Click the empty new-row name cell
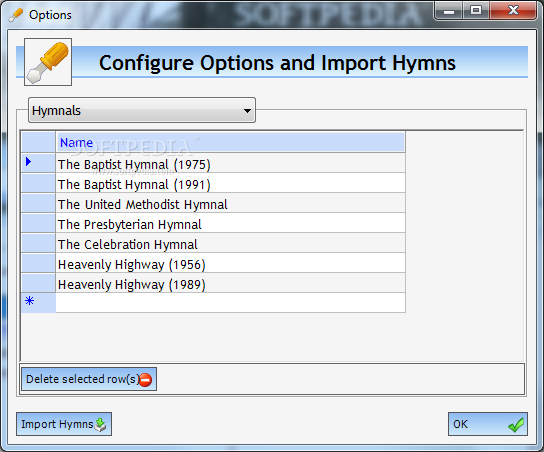 point(230,303)
